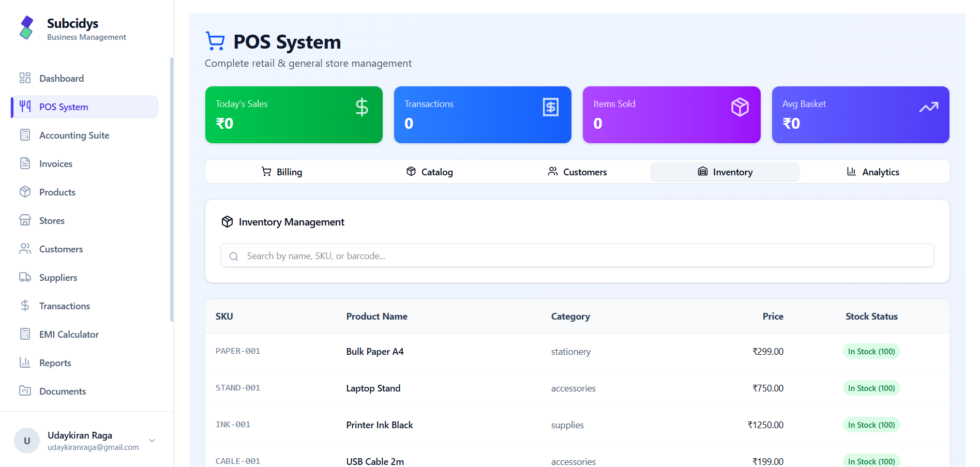This screenshot has width=980, height=467.
Task: Click the Dashboard grid icon
Action: [x=25, y=78]
